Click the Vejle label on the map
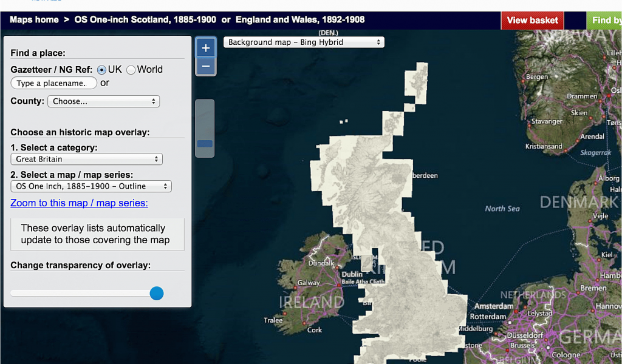622x364 pixels. coord(600,216)
